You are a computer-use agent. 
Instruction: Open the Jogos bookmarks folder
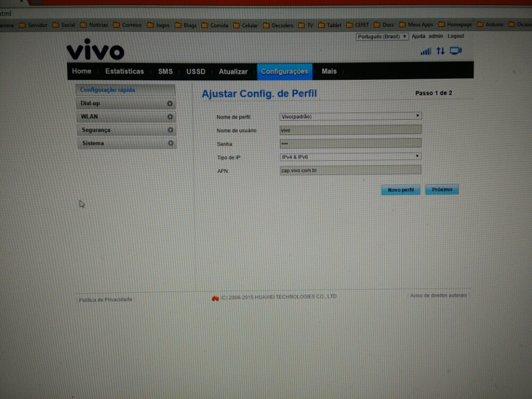159,25
